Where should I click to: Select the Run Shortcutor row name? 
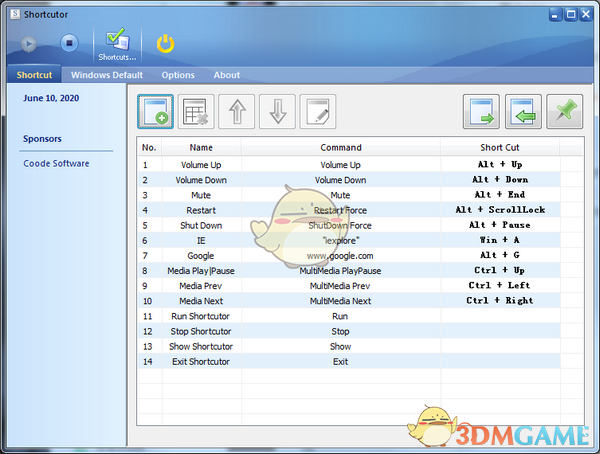click(x=201, y=316)
